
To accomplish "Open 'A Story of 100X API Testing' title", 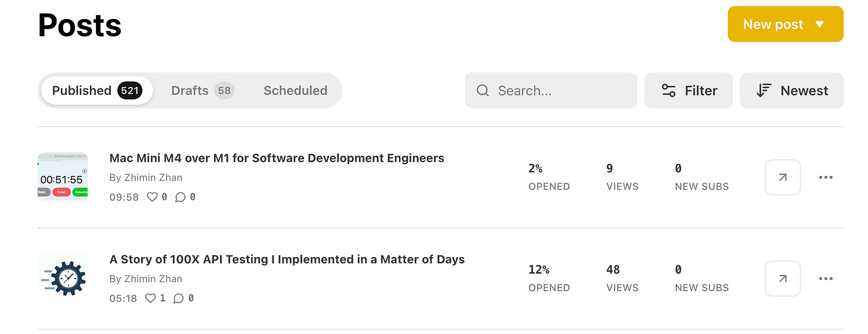I will [x=287, y=259].
